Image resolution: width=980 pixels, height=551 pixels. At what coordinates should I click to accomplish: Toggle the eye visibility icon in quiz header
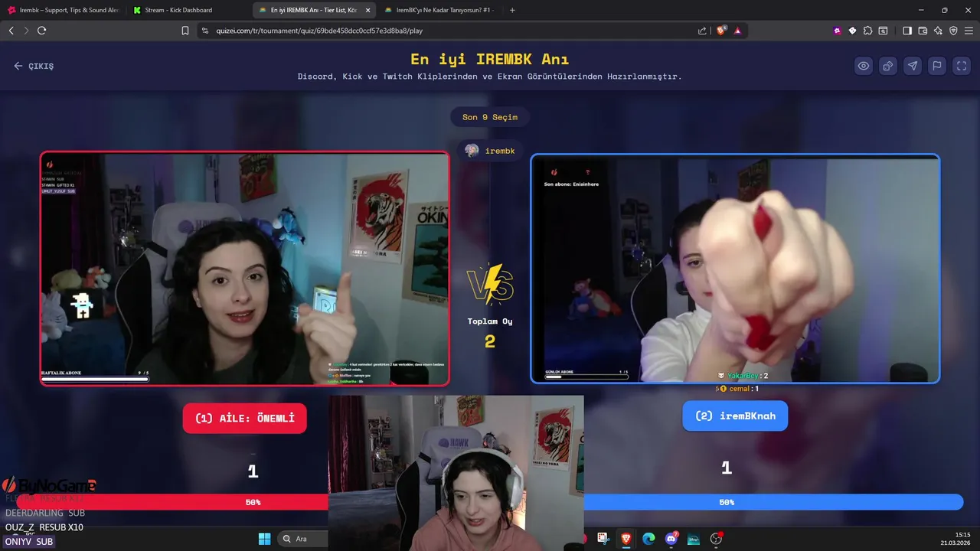(x=864, y=66)
